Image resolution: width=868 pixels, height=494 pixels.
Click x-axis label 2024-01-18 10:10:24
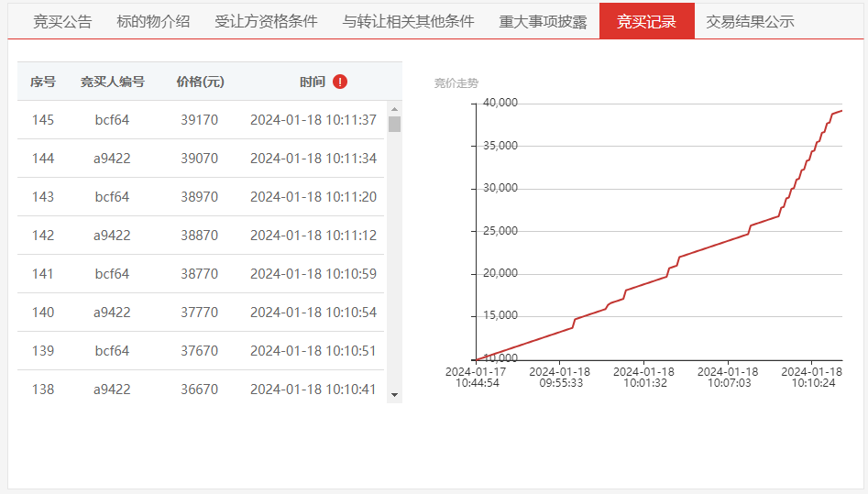coord(812,378)
